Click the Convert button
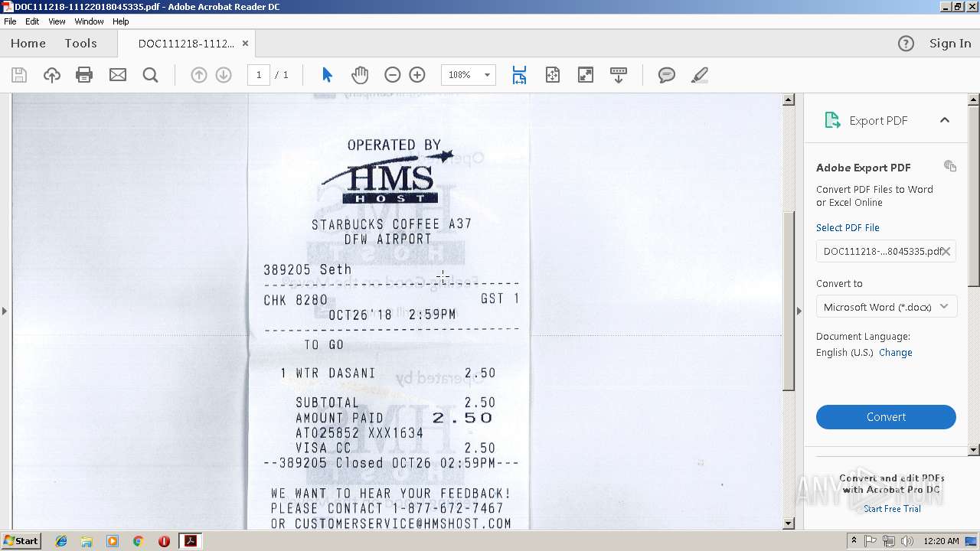 click(886, 417)
